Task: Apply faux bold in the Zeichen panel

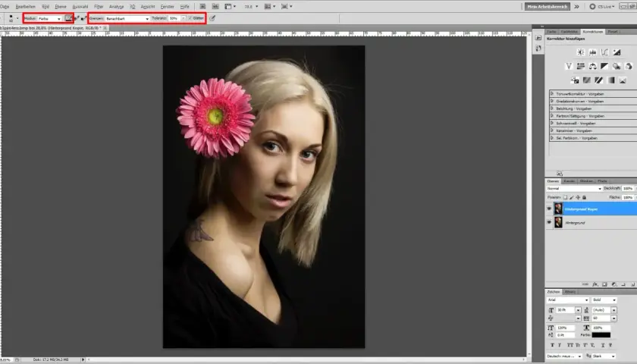Action: (552, 345)
